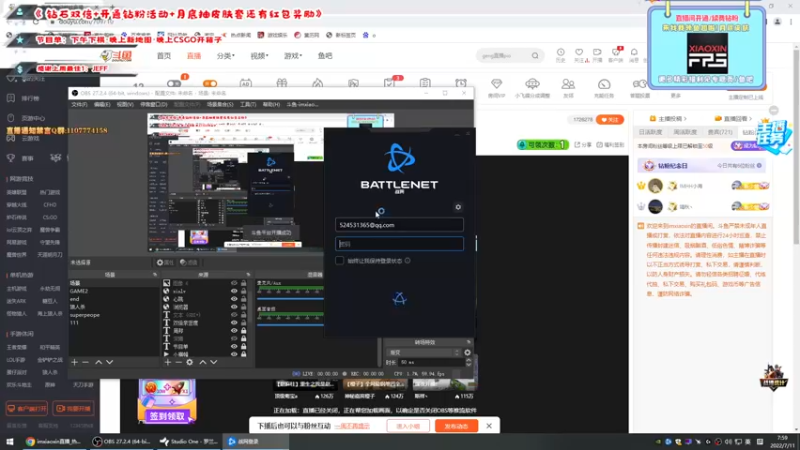Viewport: 800px width, 450px height.
Task: Open the Windows Start menu
Action: click(10, 441)
